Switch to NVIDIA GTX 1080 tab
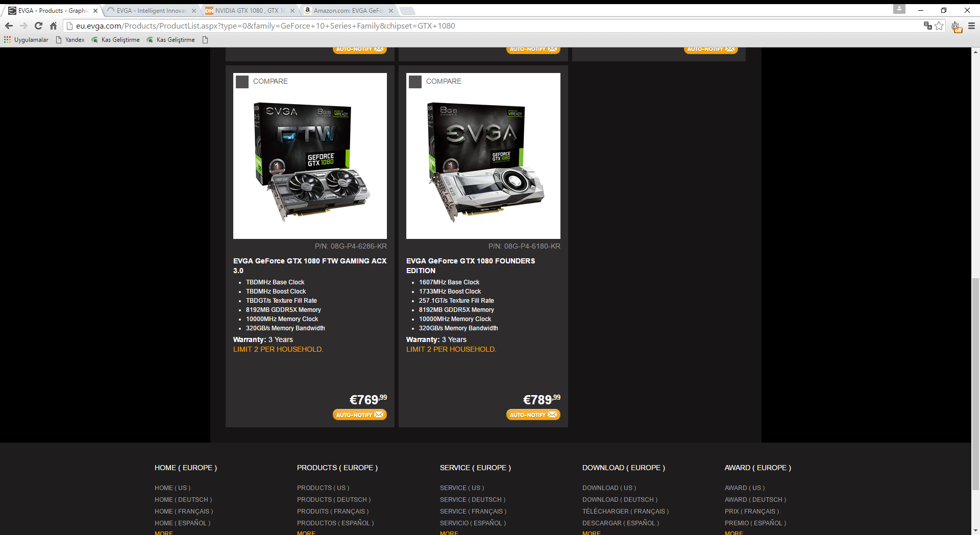The height and width of the screenshot is (535, 980). point(250,11)
